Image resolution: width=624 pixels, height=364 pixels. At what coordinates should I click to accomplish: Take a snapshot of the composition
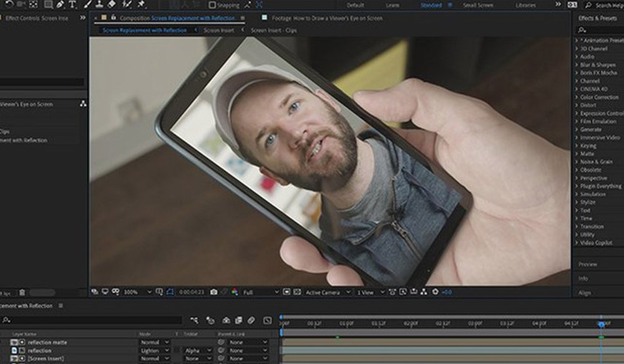(215, 291)
